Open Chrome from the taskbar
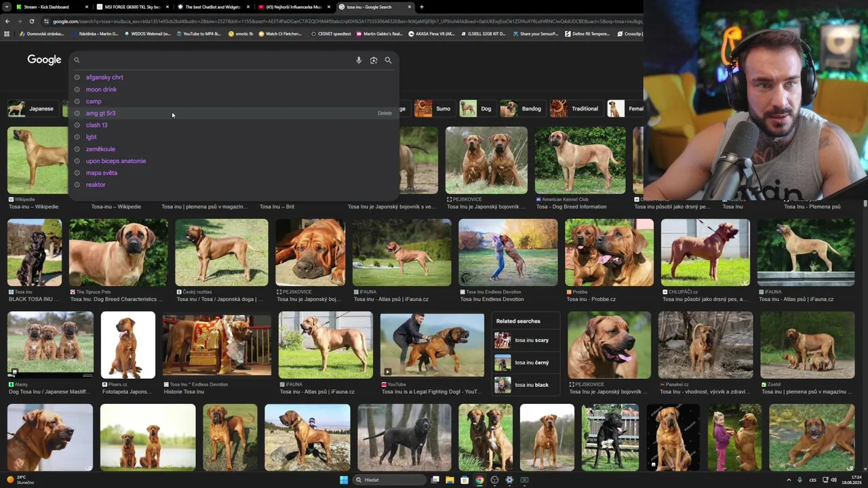Viewport: 868px width, 488px height. [479, 480]
